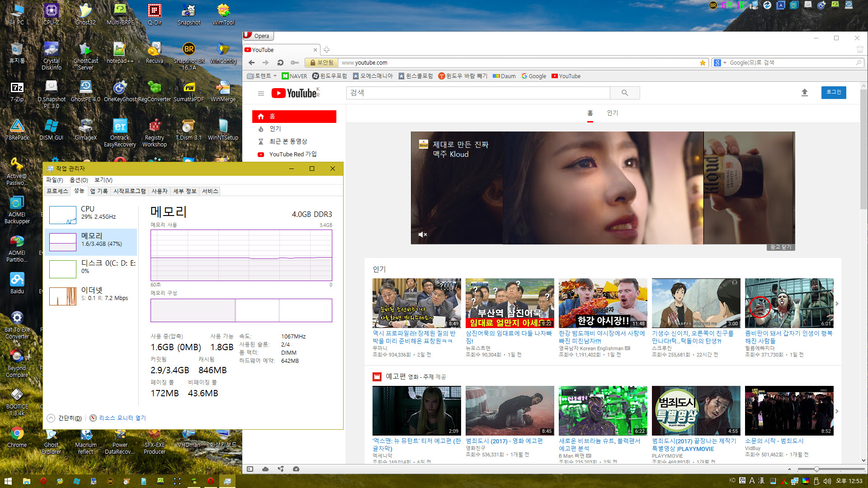868x488 pixels.
Task: Open Beyond Compare desktop icon
Action: 17,364
